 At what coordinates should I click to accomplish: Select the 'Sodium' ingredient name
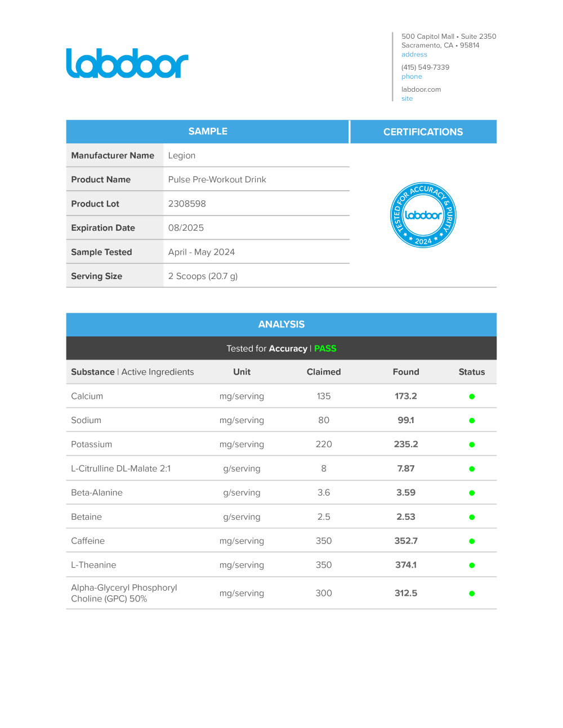tap(86, 420)
